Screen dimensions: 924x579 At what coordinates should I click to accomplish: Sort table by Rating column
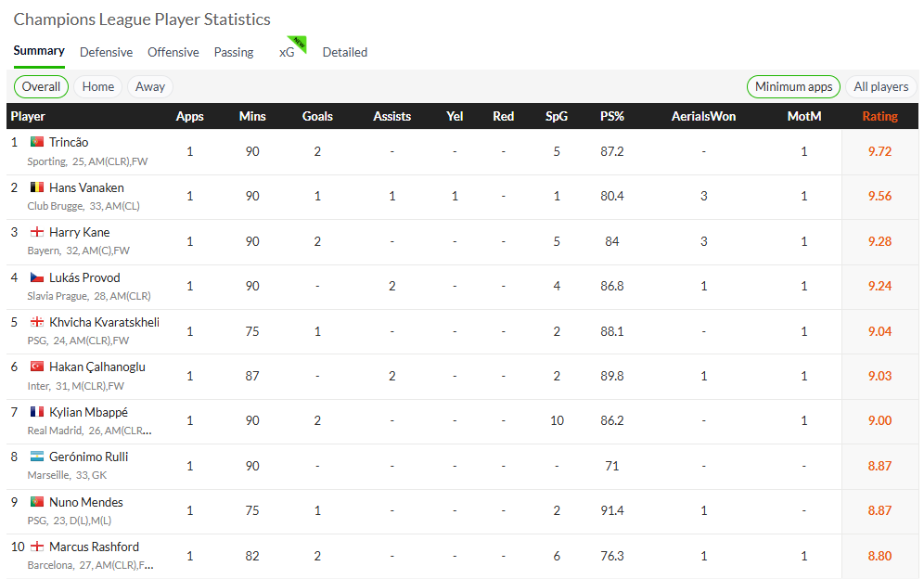[879, 116]
